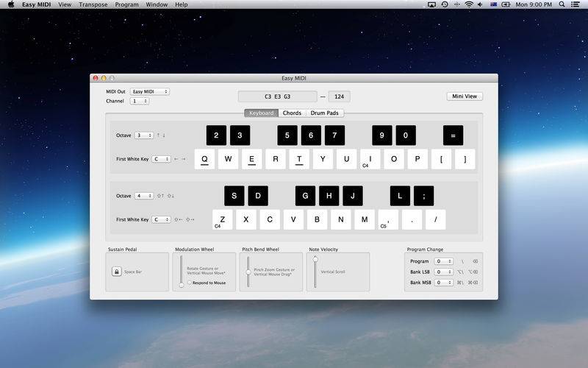Screen dimensions: 588x368
Task: Play the black key labeled D
Action: pyautogui.click(x=258, y=196)
